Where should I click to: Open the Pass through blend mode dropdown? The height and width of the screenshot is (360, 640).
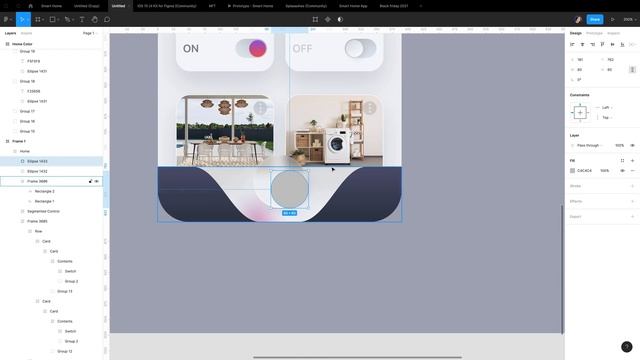click(x=590, y=145)
